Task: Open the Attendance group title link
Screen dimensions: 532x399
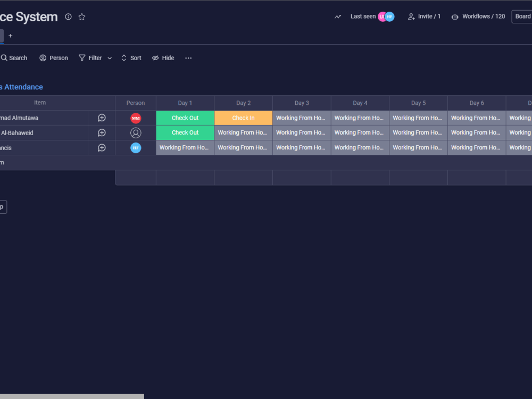Action: [x=21, y=87]
